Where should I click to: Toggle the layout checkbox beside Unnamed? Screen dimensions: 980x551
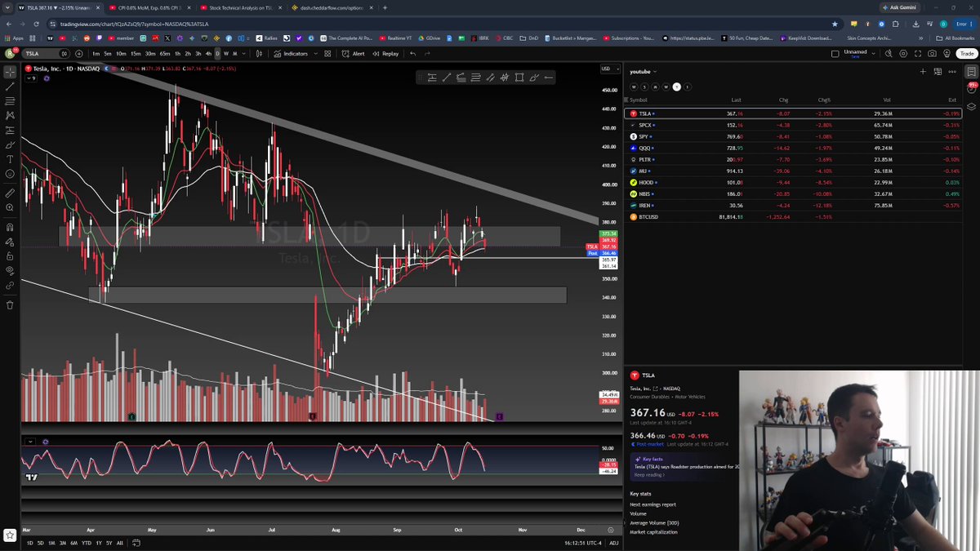point(835,54)
